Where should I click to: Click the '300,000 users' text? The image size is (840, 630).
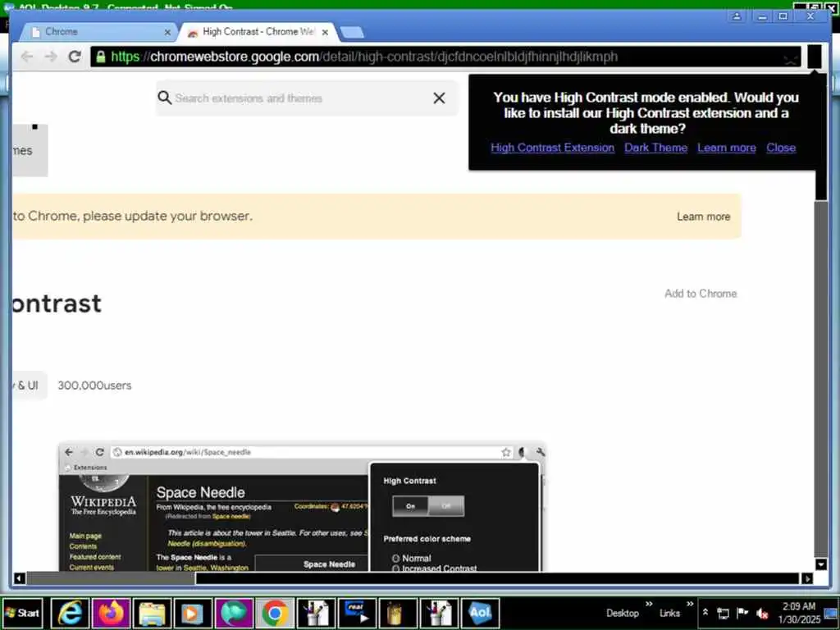94,386
